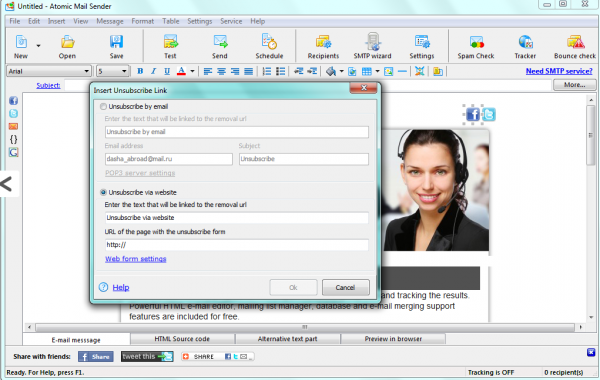This screenshot has width=600, height=380.
Task: Click the Twitter icon in left sidebar
Action: tap(13, 114)
